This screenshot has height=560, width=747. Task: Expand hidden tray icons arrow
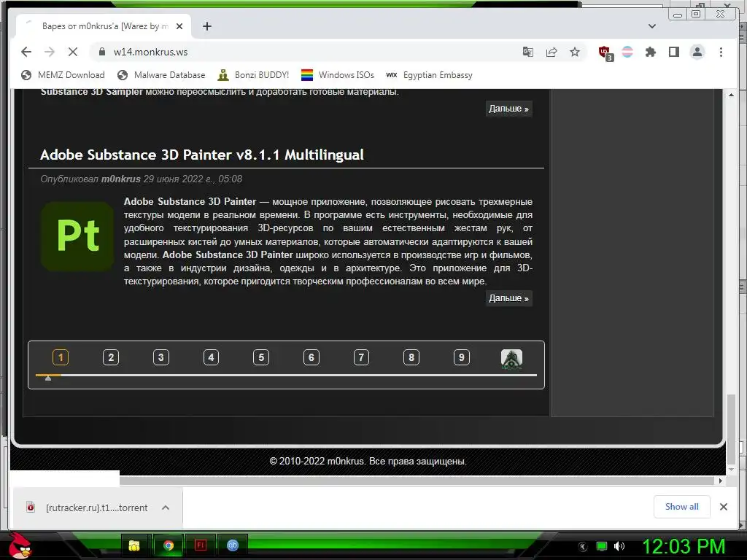tap(583, 547)
